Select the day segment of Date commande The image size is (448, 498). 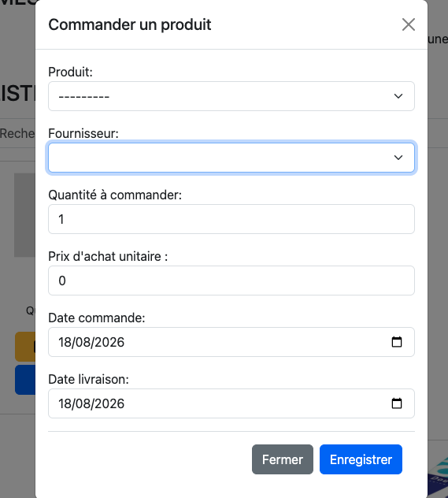[x=65, y=342]
